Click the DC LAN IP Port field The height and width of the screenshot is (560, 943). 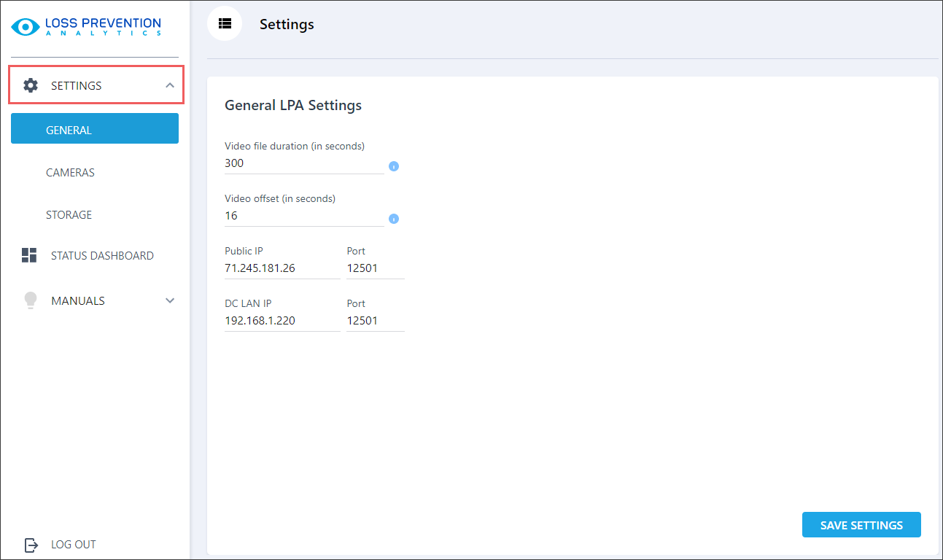(375, 321)
